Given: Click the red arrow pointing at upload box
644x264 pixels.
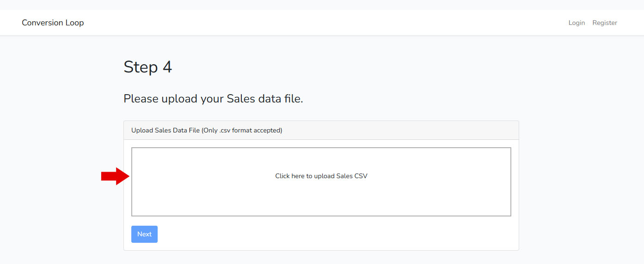Looking at the screenshot, I should pos(116,176).
